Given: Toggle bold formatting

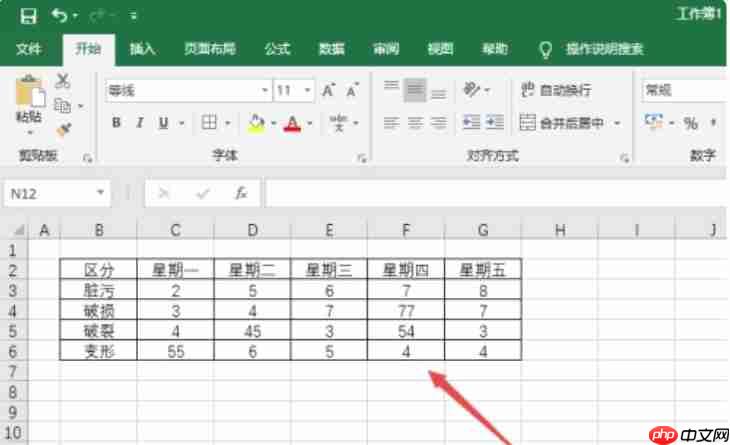Looking at the screenshot, I should point(116,123).
